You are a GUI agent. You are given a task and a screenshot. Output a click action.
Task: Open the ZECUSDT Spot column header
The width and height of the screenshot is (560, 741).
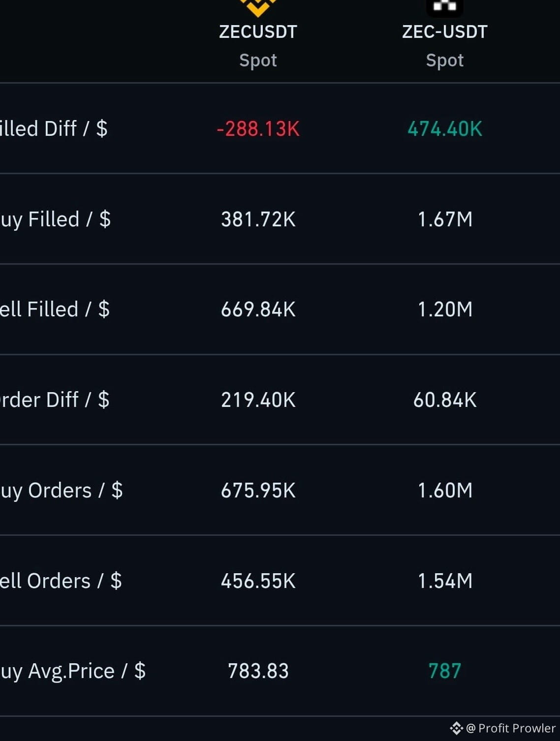click(258, 45)
